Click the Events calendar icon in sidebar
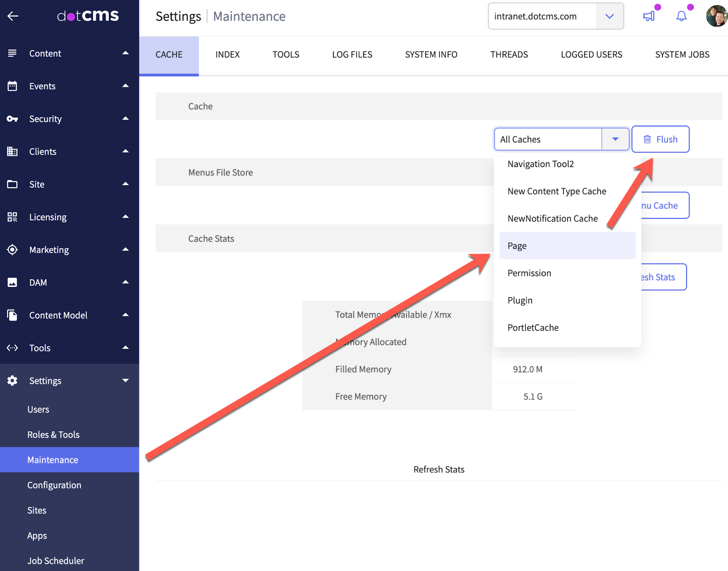Viewport: 728px width, 571px height. pyautogui.click(x=12, y=86)
